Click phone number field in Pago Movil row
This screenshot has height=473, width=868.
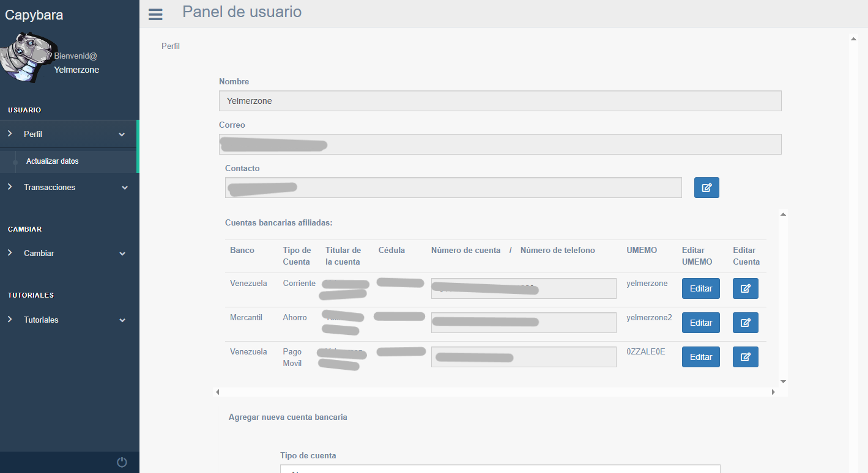(524, 357)
